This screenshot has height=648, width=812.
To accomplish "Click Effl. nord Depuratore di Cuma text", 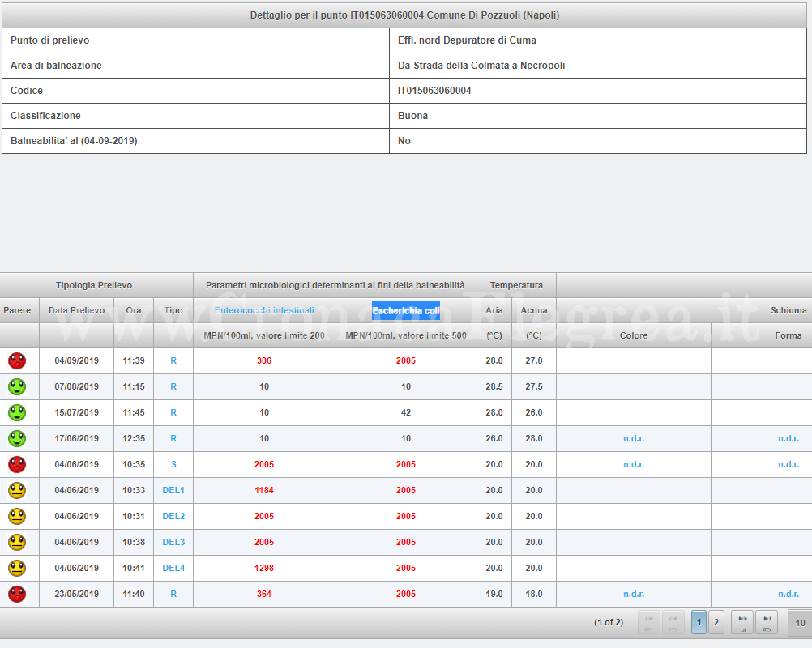I will tap(467, 40).
